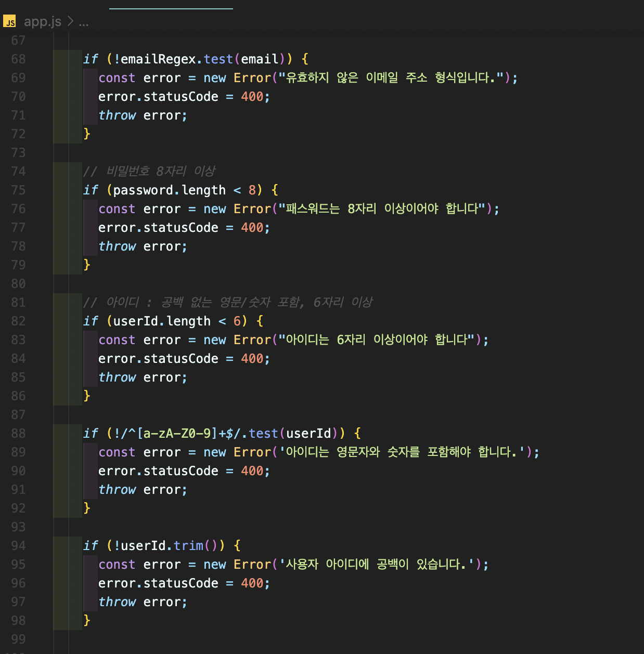Screen dimensions: 644x654
Task: Click line number 94 in gutter
Action: 18,546
